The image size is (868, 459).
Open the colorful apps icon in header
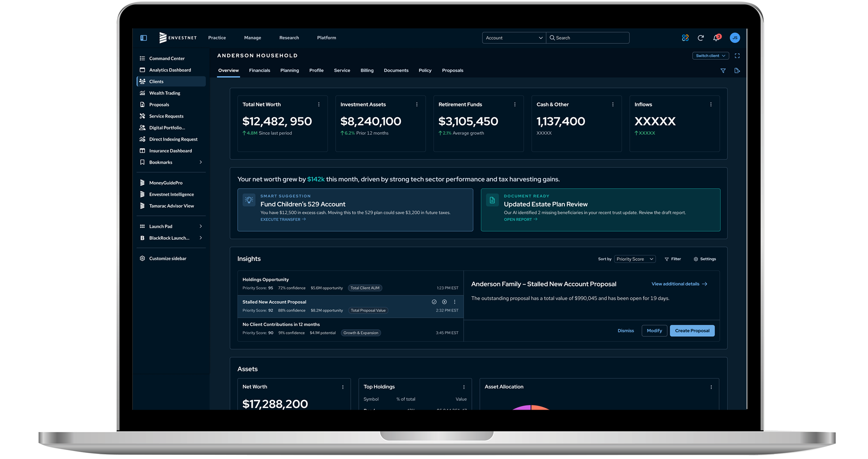685,38
